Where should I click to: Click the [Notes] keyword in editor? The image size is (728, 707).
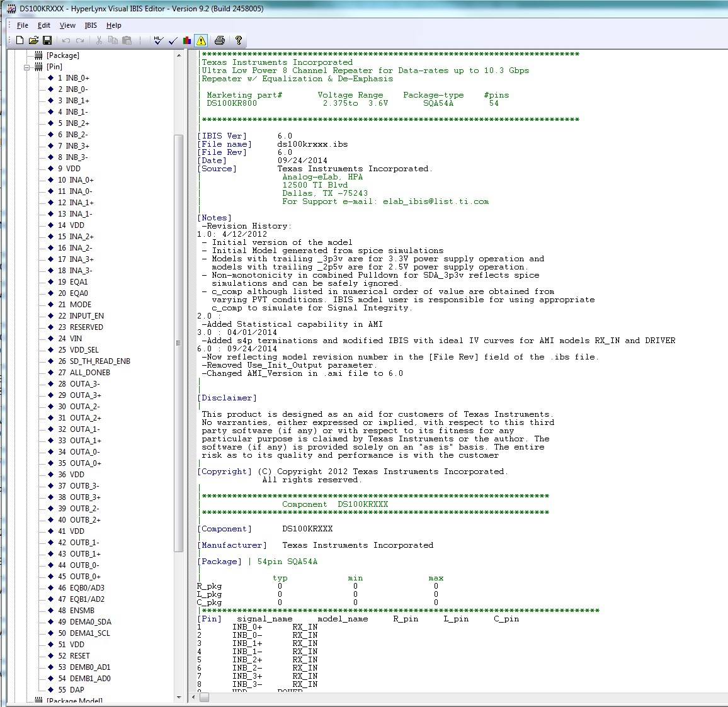214,218
